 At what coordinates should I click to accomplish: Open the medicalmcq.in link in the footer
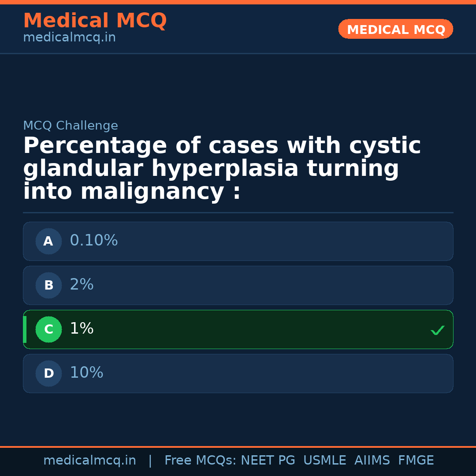89,461
